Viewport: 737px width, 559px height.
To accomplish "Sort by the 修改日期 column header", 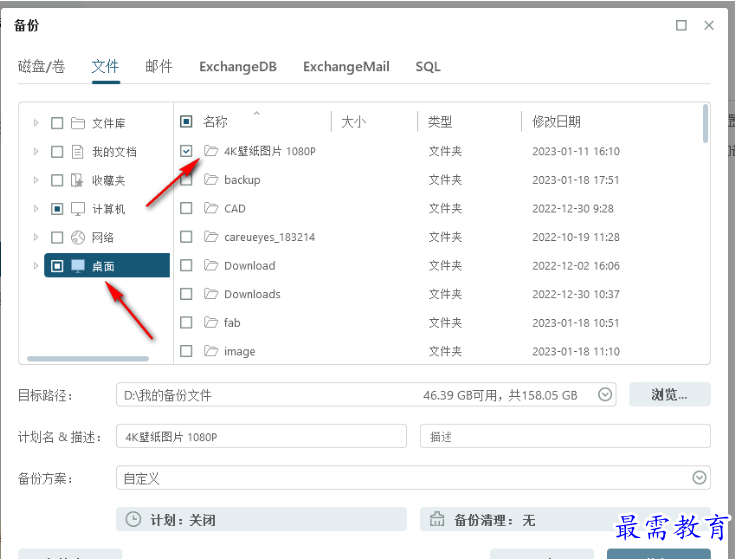I will coord(556,122).
